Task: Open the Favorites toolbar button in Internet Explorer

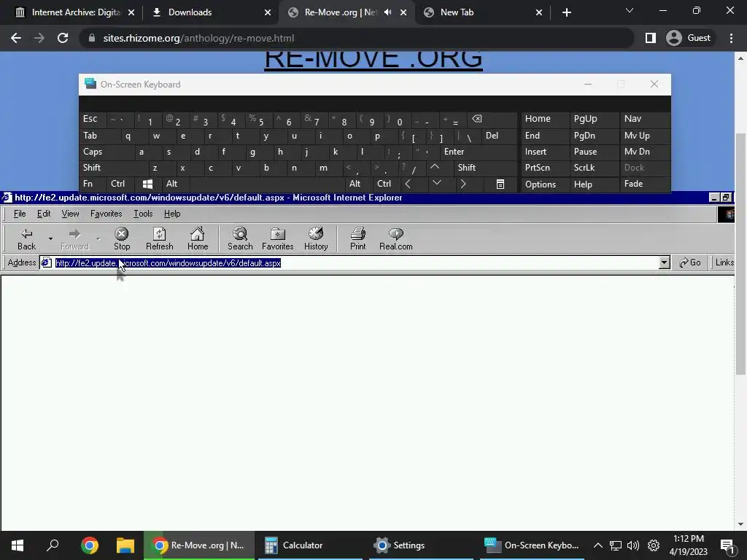Action: tap(277, 239)
